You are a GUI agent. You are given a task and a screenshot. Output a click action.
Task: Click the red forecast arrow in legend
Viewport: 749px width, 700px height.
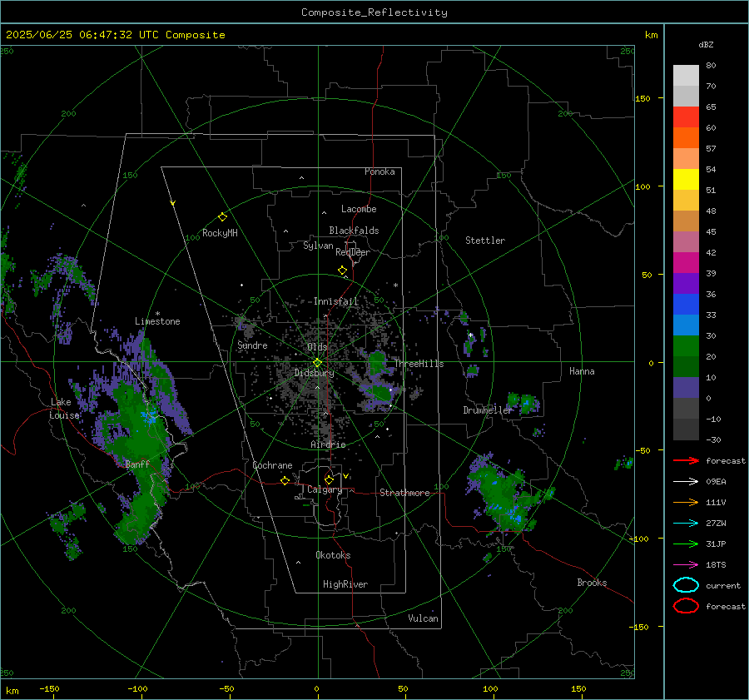tap(686, 460)
